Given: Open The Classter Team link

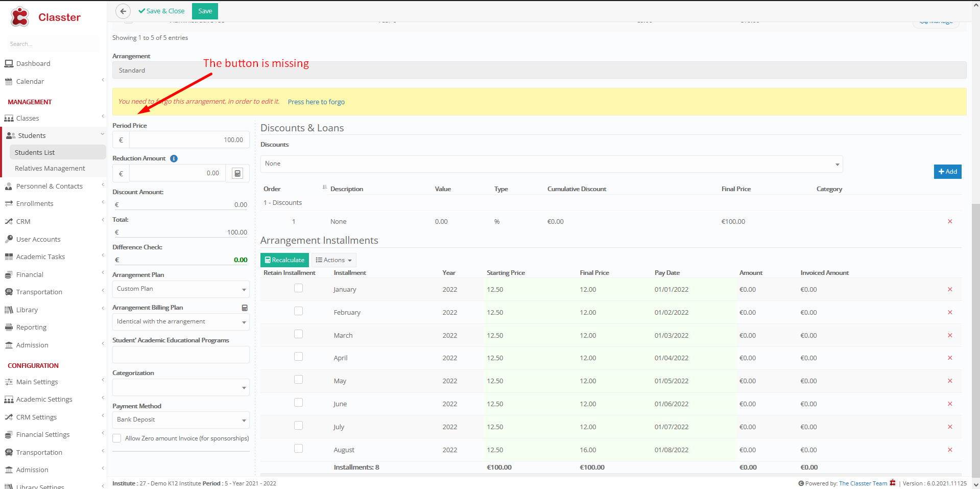Looking at the screenshot, I should (x=863, y=483).
